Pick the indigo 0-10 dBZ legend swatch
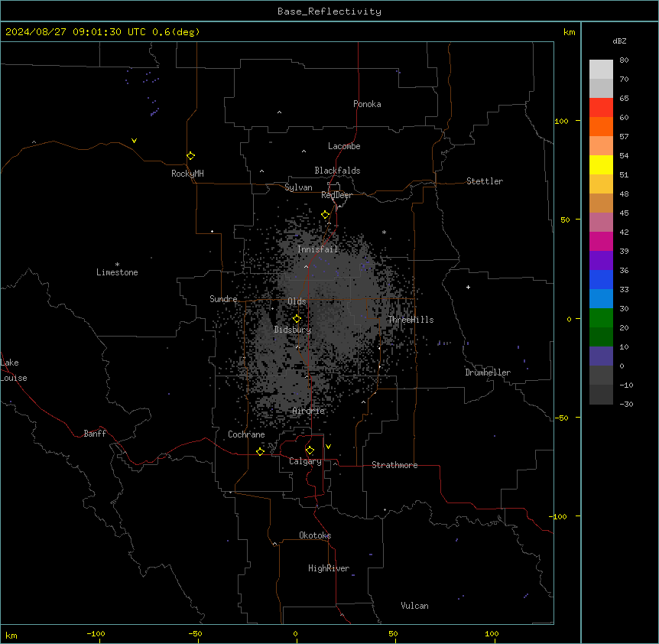Screen dimensions: 659x644 [x=601, y=356]
